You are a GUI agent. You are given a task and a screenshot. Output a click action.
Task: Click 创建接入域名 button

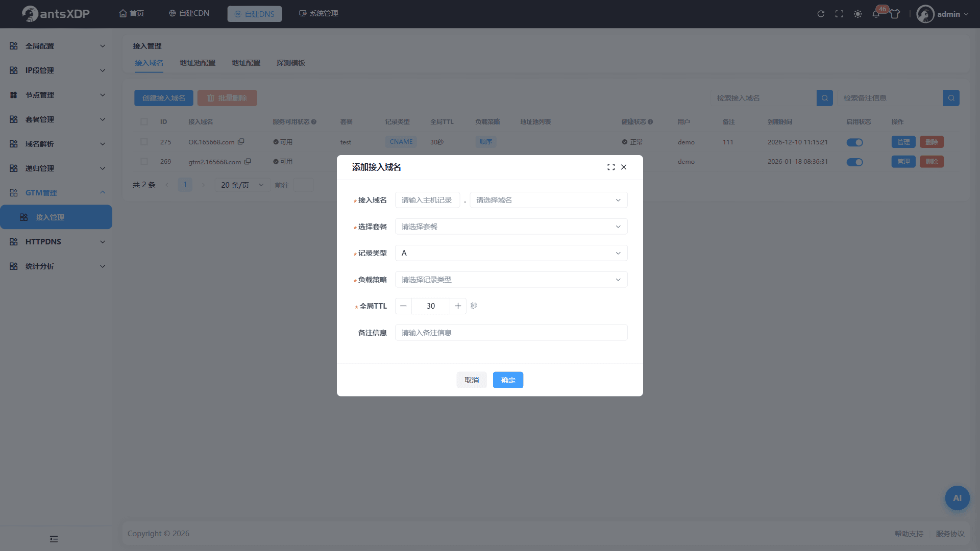(x=164, y=98)
